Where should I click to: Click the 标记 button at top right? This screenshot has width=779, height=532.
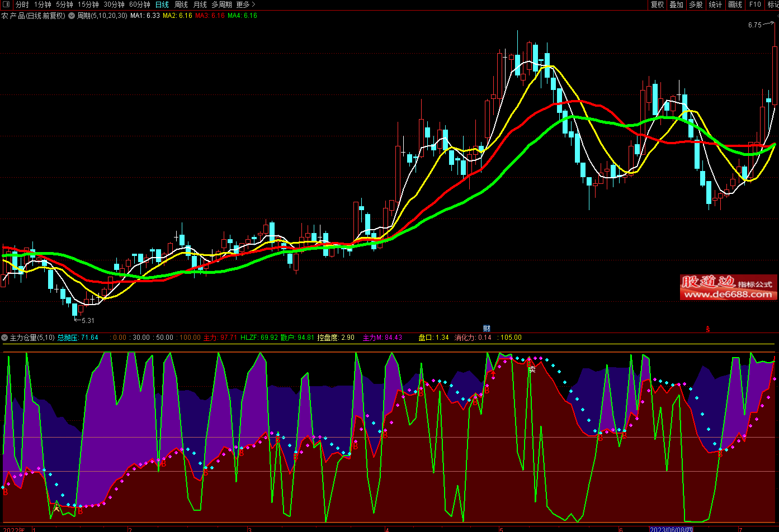(773, 4)
